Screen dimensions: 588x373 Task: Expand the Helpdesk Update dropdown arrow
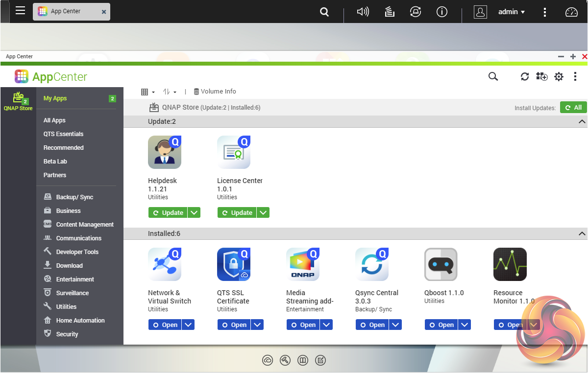point(194,212)
